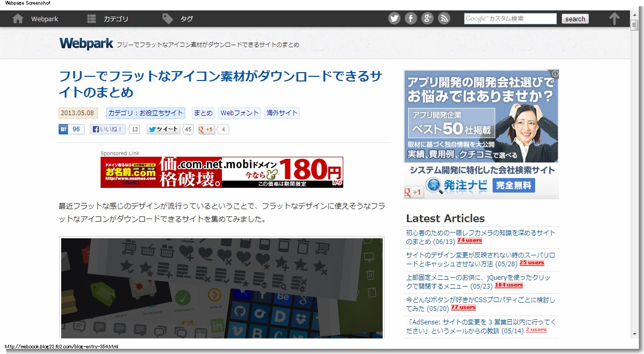Open the カテゴリ grid icon
This screenshot has height=354, width=644.
92,19
